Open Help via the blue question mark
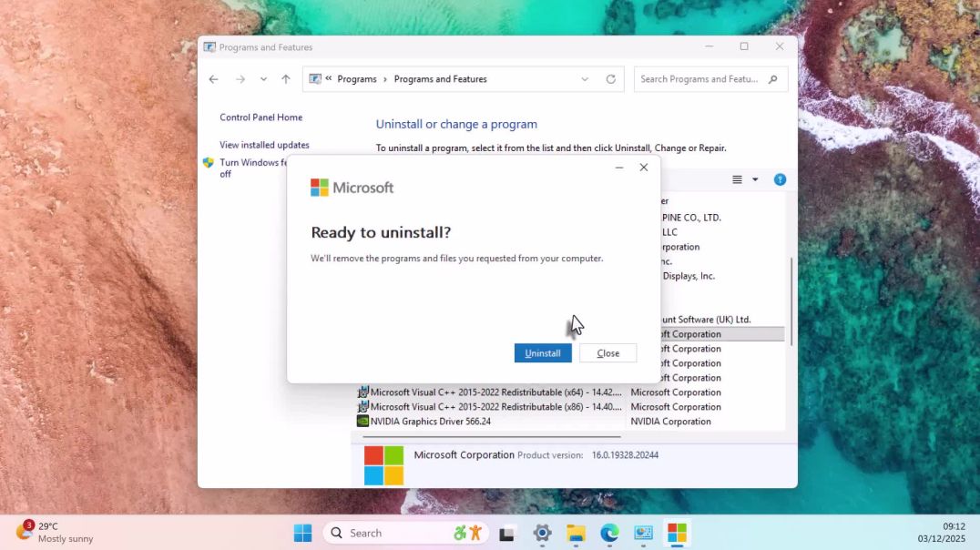 780,179
